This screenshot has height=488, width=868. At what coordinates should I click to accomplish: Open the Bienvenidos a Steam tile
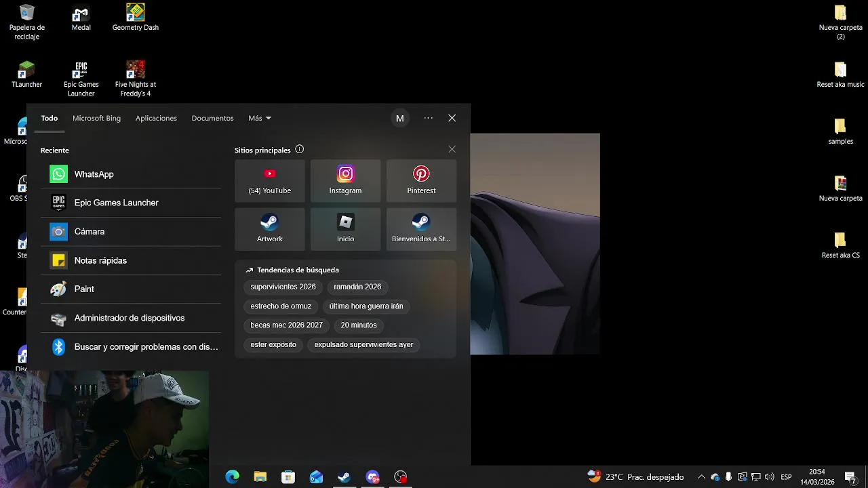pyautogui.click(x=422, y=229)
